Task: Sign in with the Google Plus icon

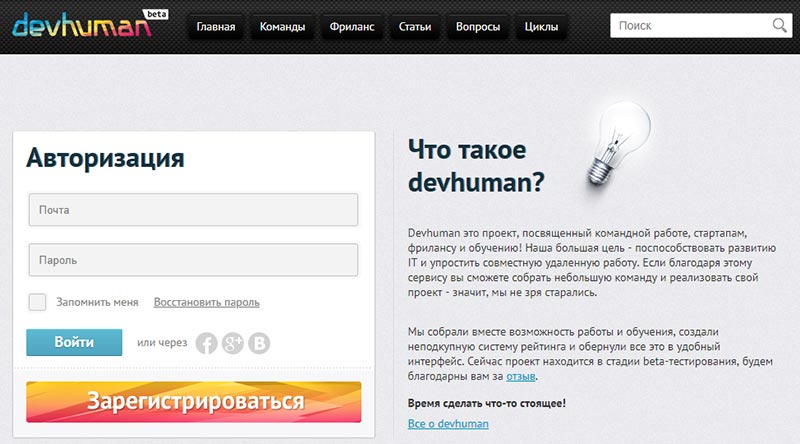Action: (233, 343)
